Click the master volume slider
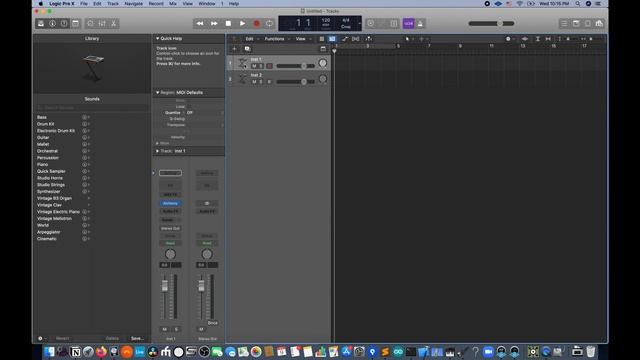The image size is (640, 360). [491, 24]
